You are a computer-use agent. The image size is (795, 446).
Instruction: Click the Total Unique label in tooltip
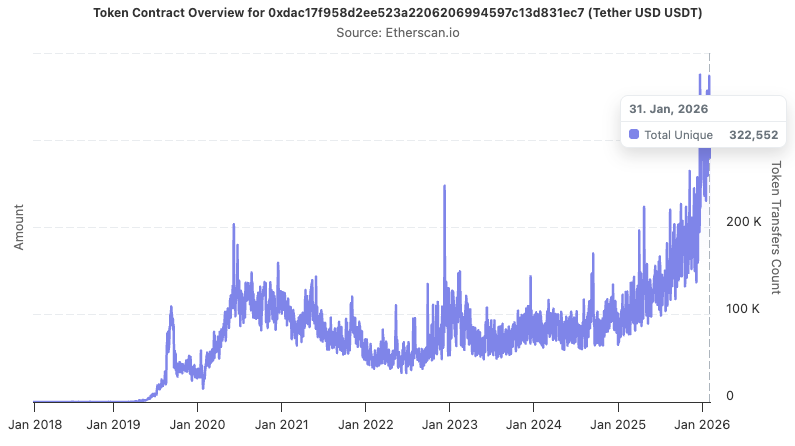coord(678,135)
